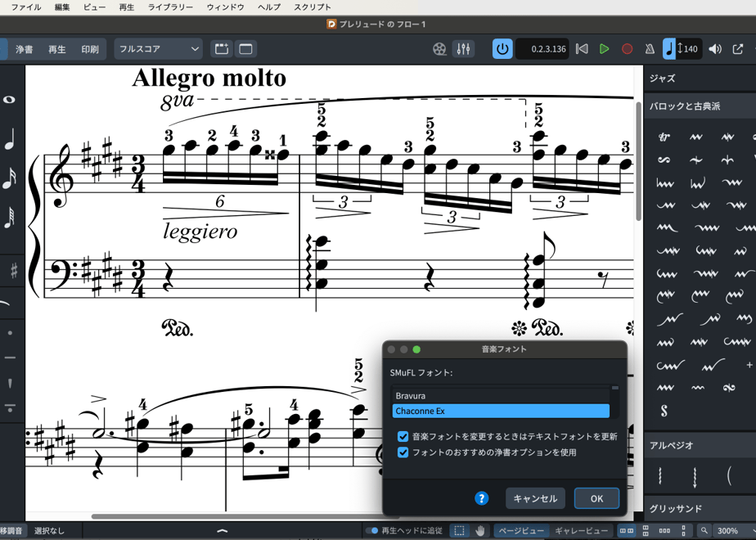The width and height of the screenshot is (756, 540).
Task: Confirm the music font dialog with OK
Action: coord(597,498)
